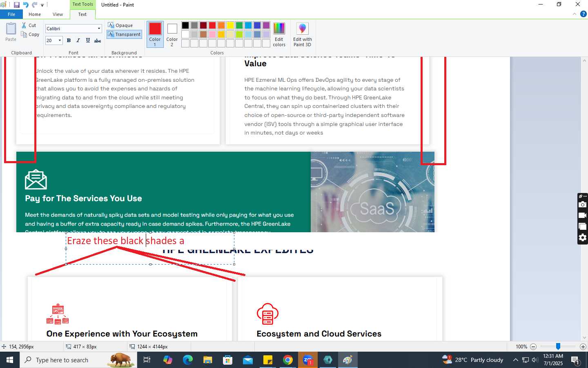Click the taskbar clock showing 12:31 AM

point(553,360)
